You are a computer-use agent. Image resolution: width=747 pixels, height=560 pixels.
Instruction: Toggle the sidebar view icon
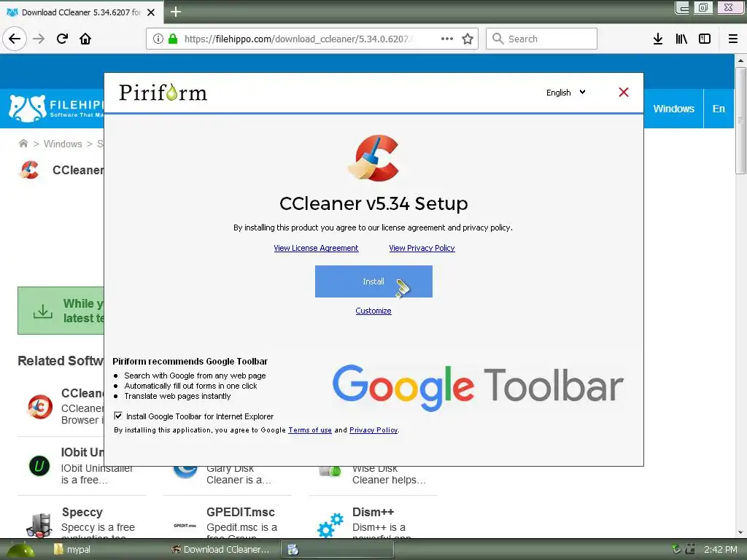click(x=705, y=39)
